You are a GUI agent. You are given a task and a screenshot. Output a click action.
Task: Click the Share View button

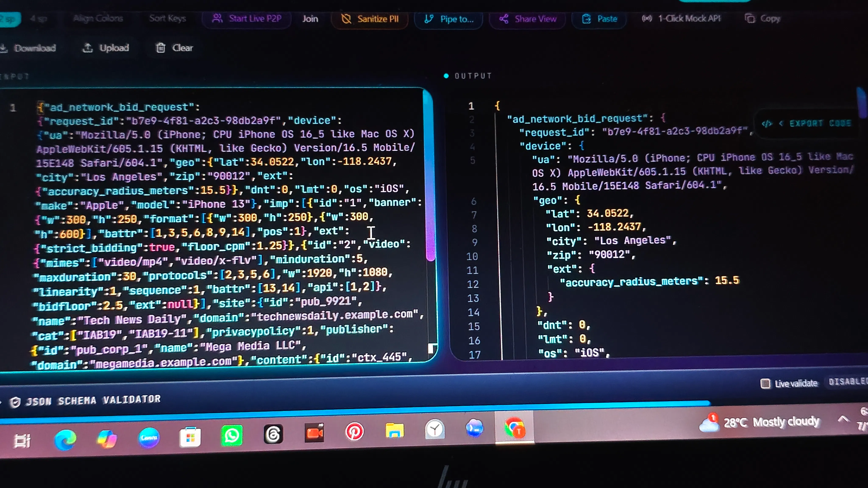527,19
